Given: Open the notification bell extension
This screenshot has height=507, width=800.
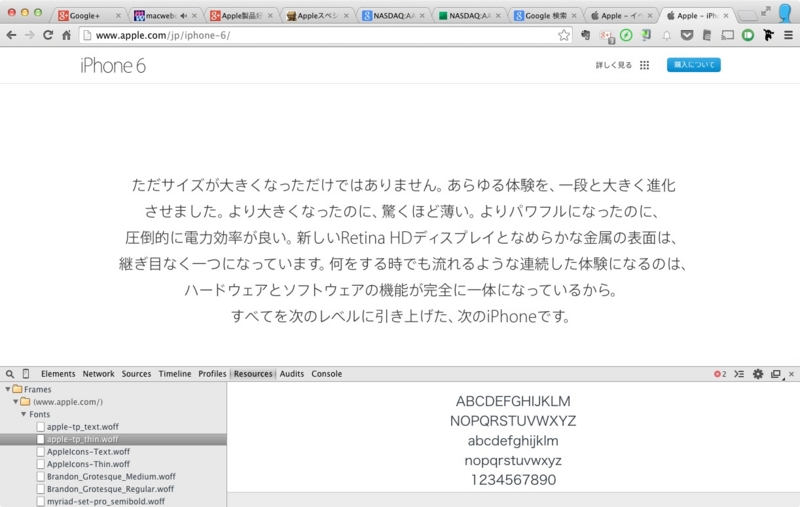Looking at the screenshot, I should [x=666, y=36].
